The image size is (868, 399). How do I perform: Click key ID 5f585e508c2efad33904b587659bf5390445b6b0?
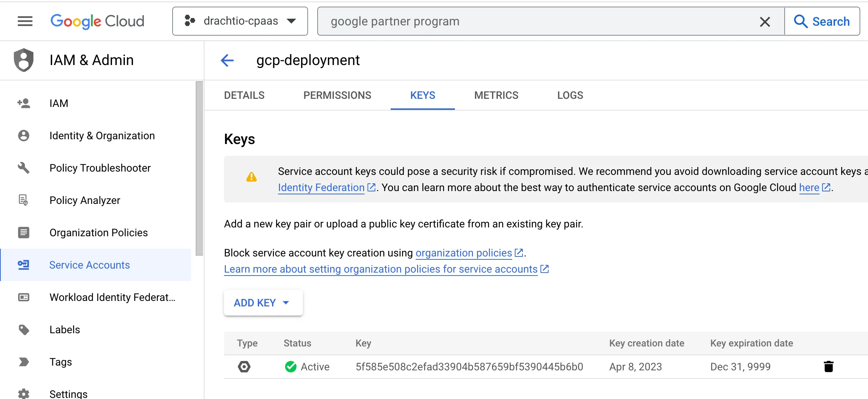[469, 367]
